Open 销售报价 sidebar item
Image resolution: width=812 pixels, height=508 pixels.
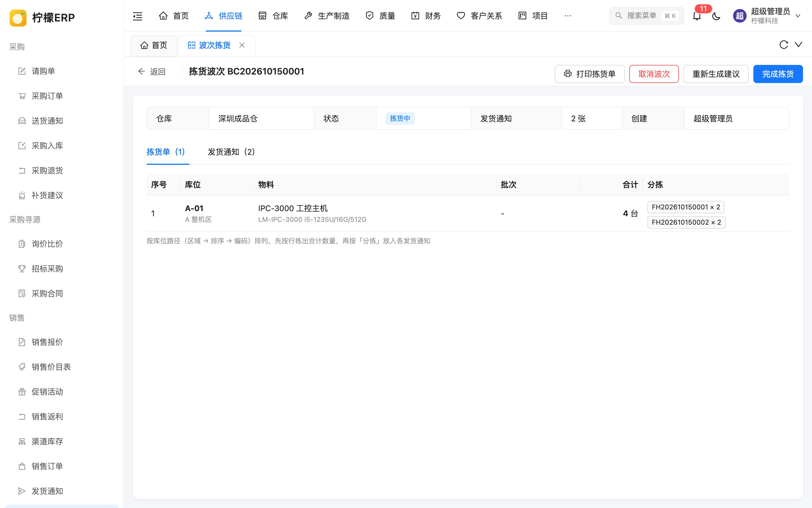click(62, 342)
